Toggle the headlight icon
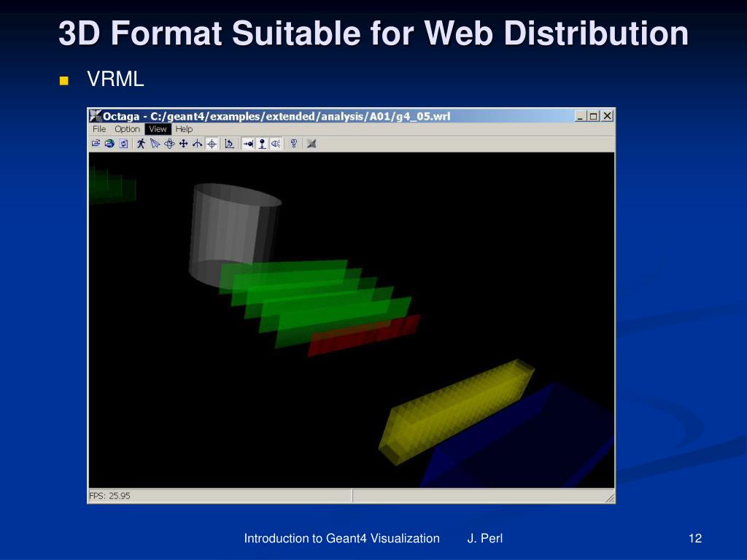 276,144
